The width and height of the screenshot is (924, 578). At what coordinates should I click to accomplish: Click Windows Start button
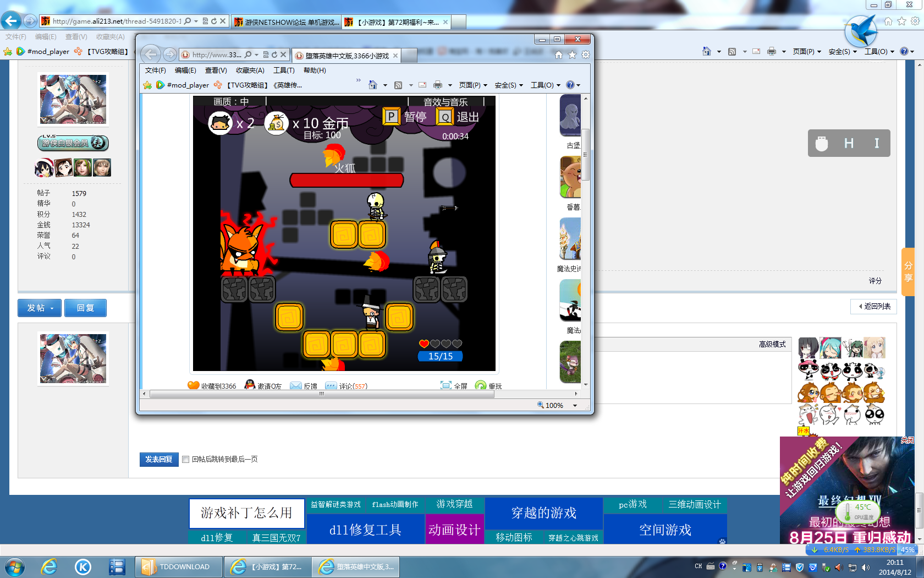[15, 566]
